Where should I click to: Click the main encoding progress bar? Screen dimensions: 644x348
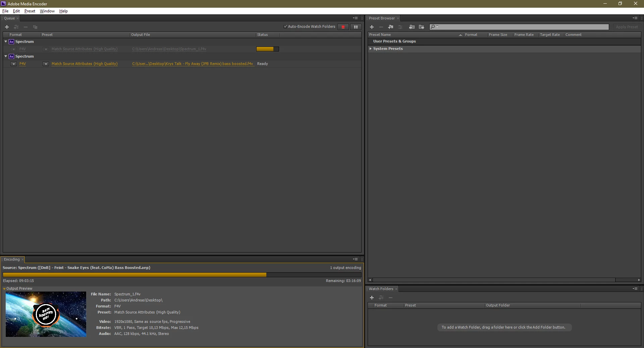182,275
